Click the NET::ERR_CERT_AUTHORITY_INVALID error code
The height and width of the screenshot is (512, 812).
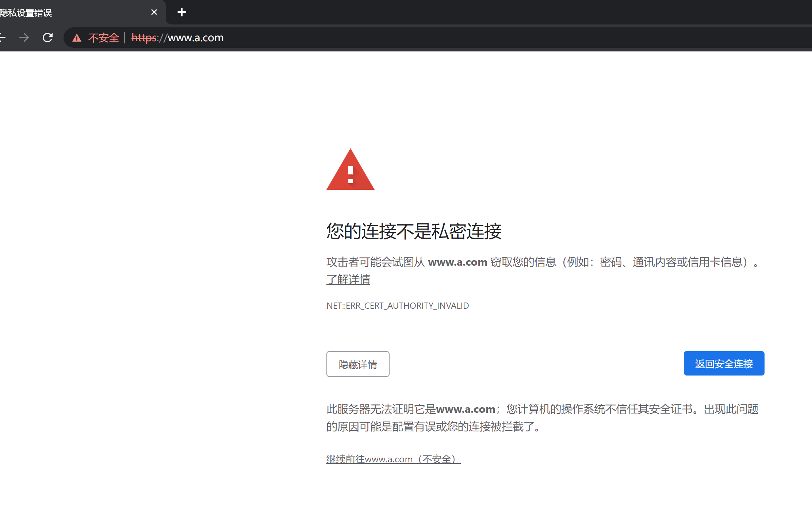click(397, 305)
